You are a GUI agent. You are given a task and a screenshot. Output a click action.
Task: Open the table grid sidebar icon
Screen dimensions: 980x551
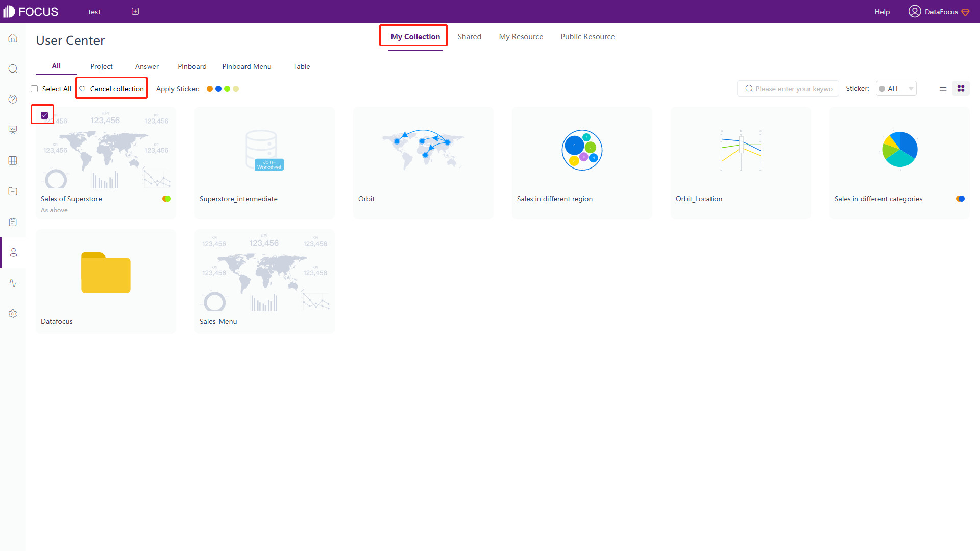[x=13, y=160]
